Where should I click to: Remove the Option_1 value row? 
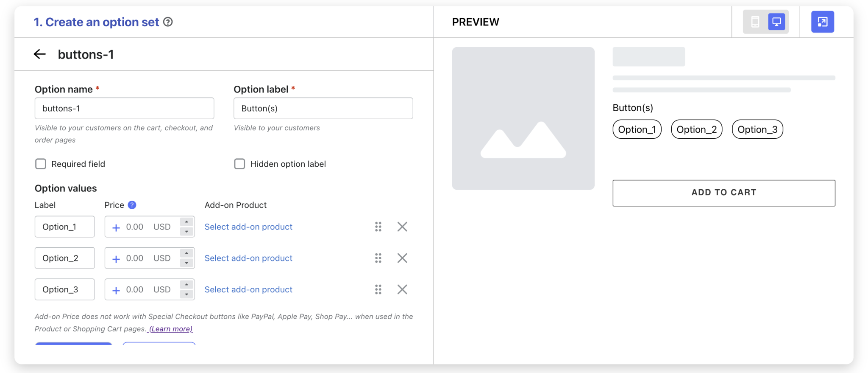tap(402, 227)
